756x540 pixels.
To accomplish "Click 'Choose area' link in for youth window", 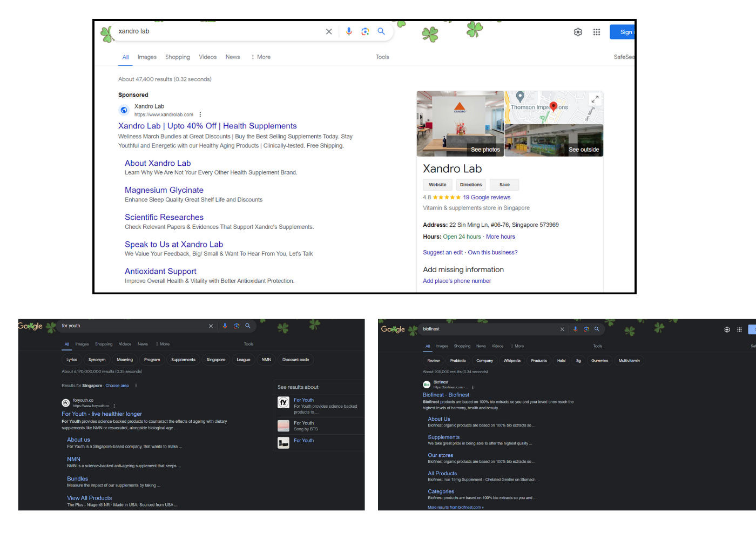I will coord(117,386).
